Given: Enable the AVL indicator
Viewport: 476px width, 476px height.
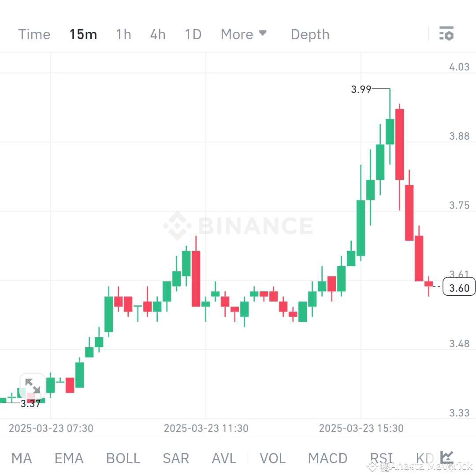Looking at the screenshot, I should coord(224,458).
